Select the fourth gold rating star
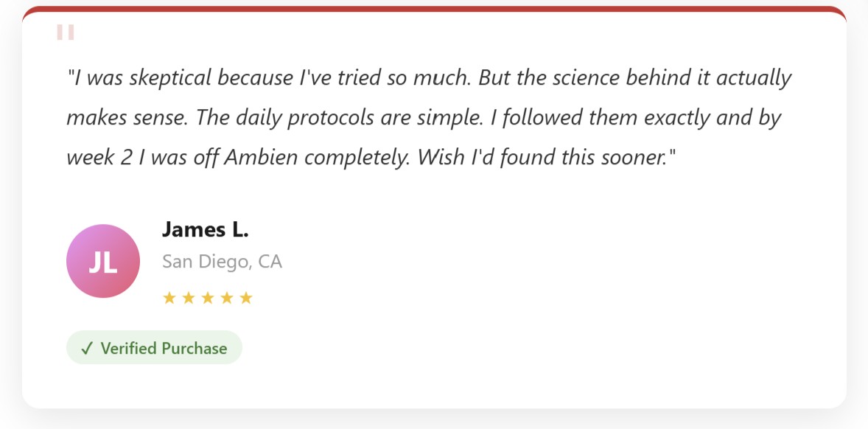 pyautogui.click(x=227, y=299)
